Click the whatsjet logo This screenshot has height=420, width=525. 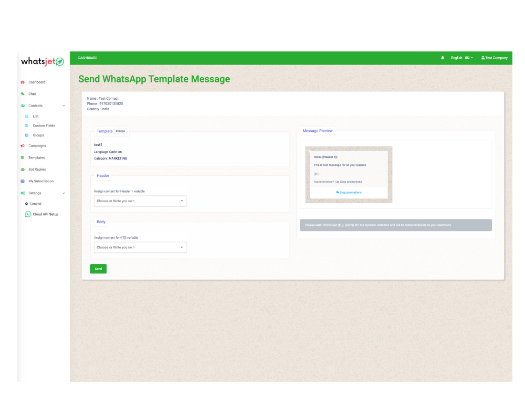[43, 61]
